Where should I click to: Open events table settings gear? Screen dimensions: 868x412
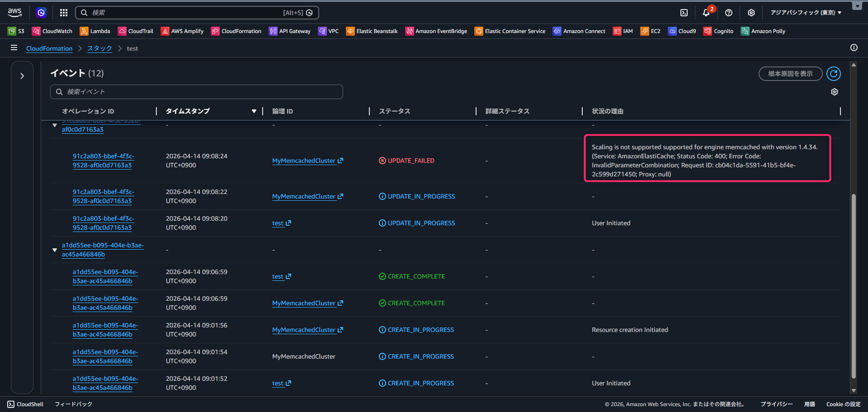(834, 92)
